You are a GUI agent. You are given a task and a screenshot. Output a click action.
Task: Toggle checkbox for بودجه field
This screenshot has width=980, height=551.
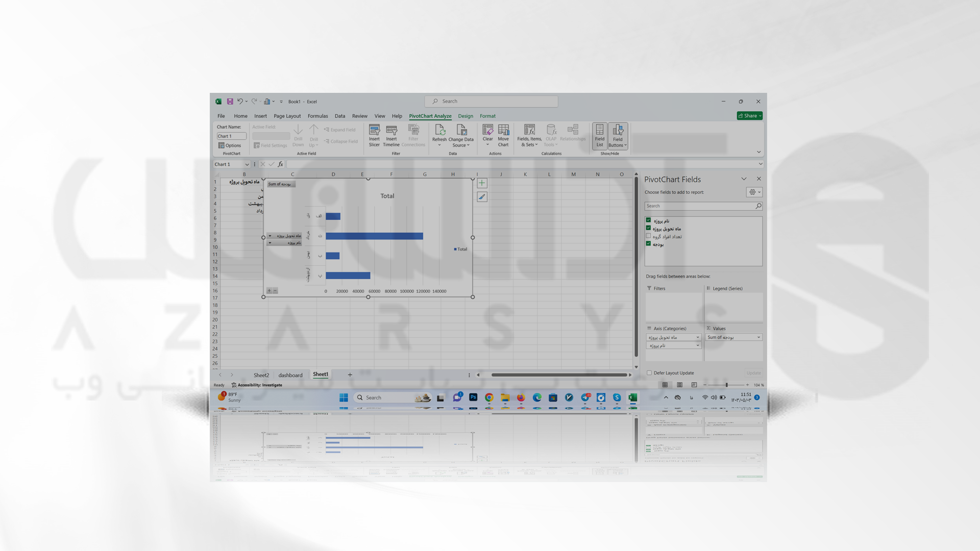click(648, 243)
